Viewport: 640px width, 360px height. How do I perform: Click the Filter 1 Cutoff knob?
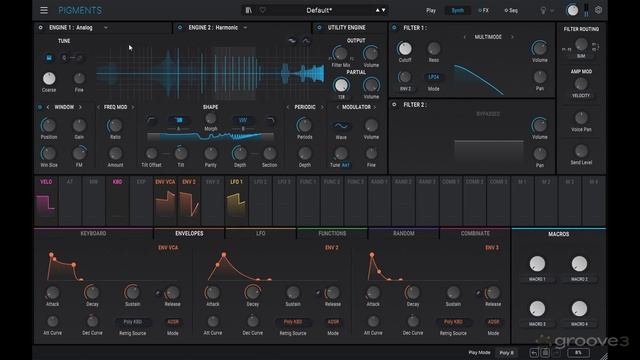click(x=404, y=49)
